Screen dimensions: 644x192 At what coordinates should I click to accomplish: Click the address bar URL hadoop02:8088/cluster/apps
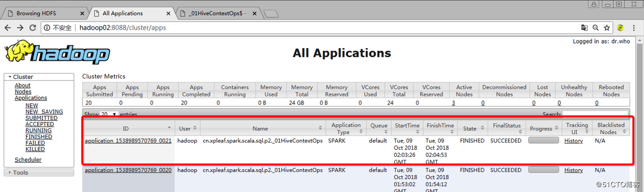pyautogui.click(x=122, y=28)
